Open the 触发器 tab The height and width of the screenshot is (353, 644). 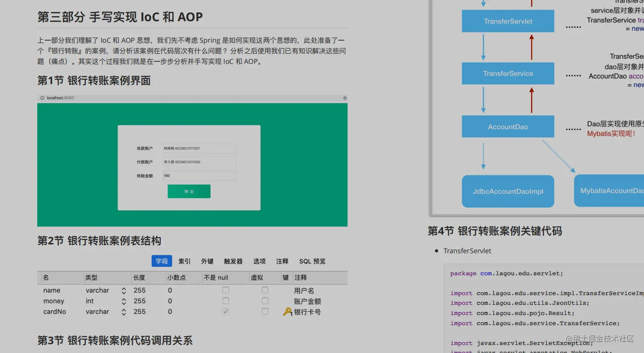click(x=233, y=261)
